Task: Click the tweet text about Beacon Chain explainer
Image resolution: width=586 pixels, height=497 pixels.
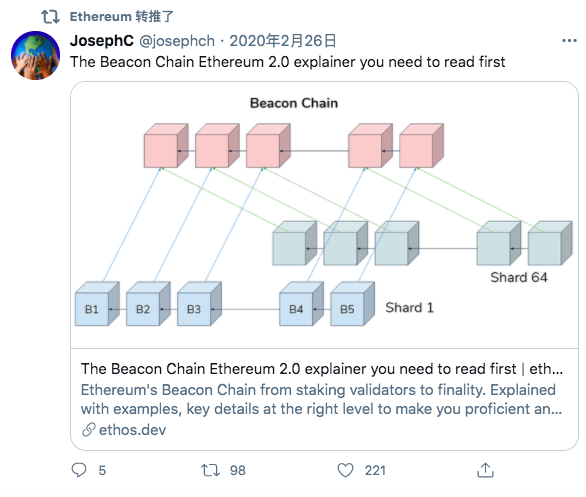Action: 287,62
